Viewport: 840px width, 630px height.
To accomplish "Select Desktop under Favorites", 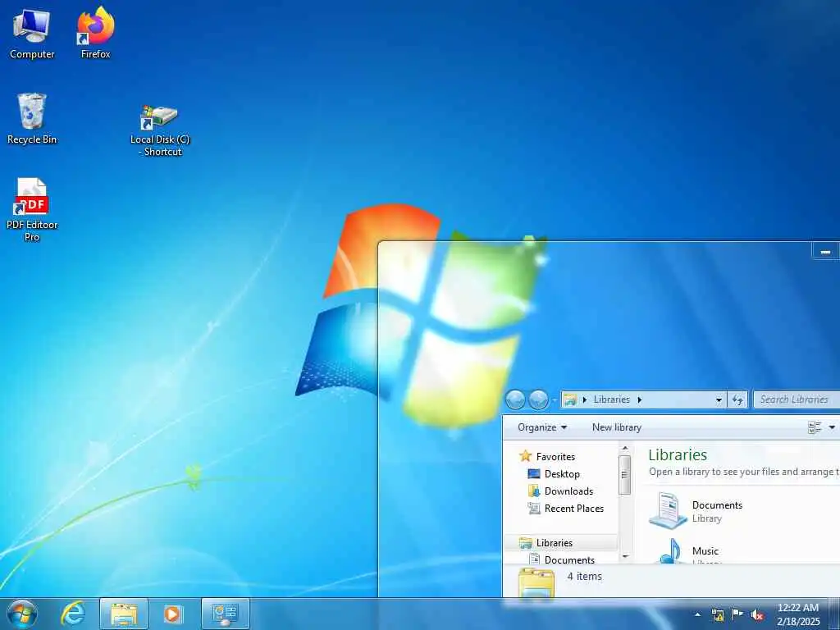I will coord(554,474).
